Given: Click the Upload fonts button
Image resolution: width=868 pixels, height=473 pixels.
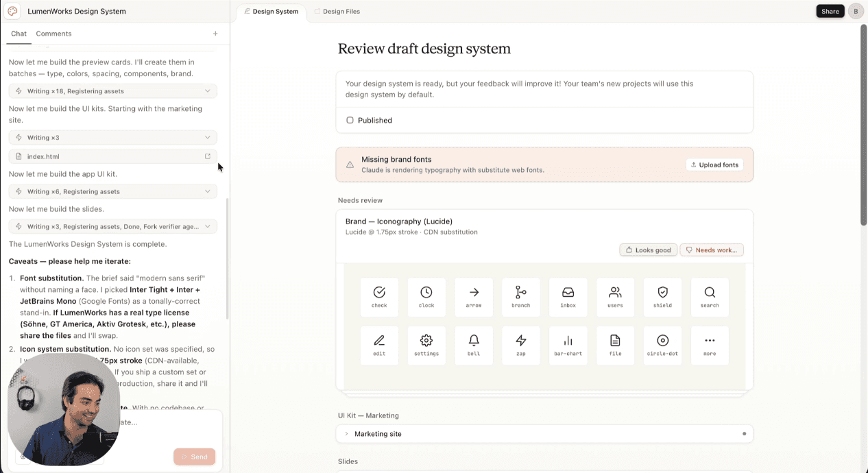Looking at the screenshot, I should pyautogui.click(x=714, y=165).
